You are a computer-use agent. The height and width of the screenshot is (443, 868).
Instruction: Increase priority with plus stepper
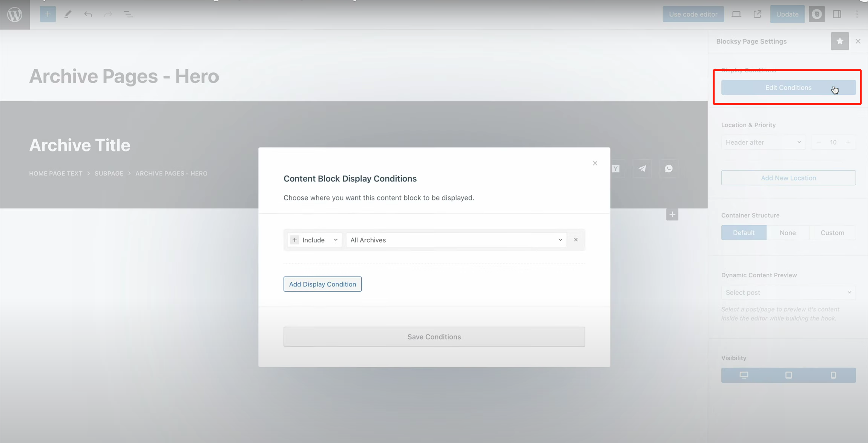coord(848,142)
